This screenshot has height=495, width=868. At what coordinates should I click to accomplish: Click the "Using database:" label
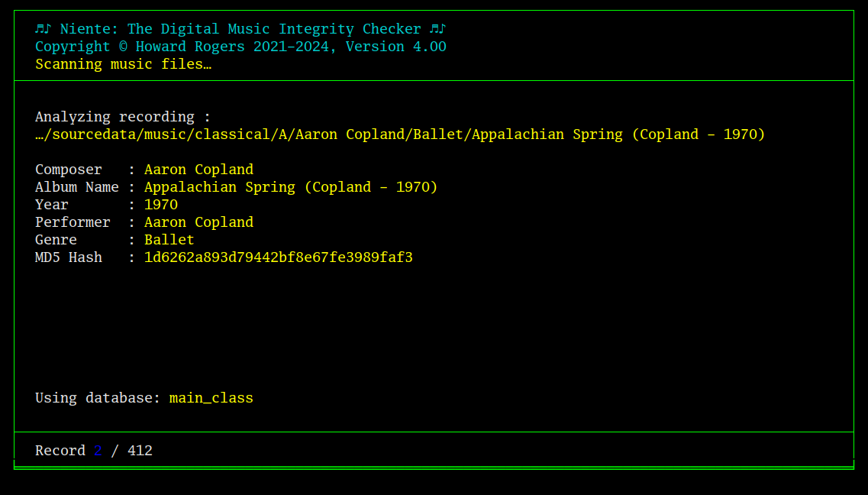coord(98,398)
